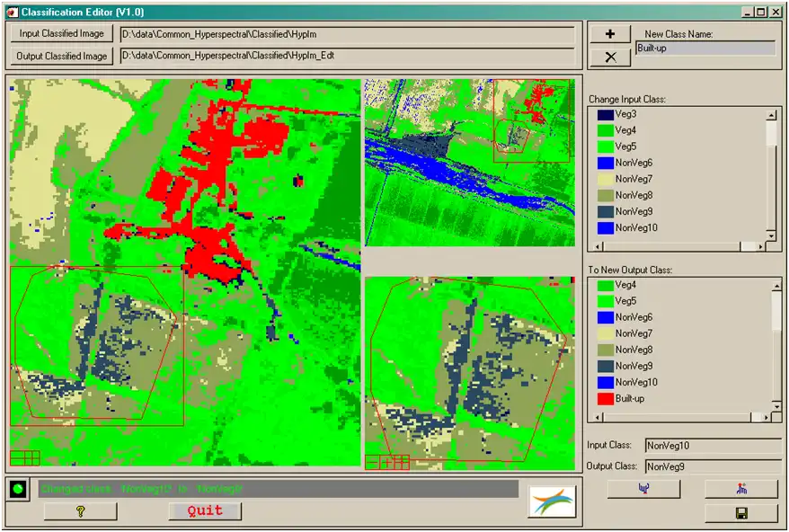Click the Input Classified Image button
The height and width of the screenshot is (532, 789).
pos(62,34)
